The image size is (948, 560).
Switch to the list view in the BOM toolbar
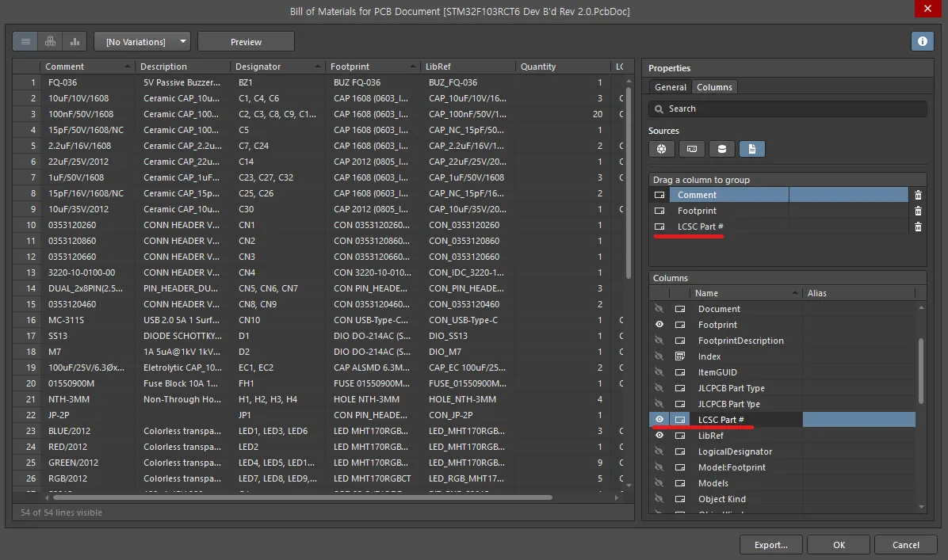pyautogui.click(x=25, y=40)
